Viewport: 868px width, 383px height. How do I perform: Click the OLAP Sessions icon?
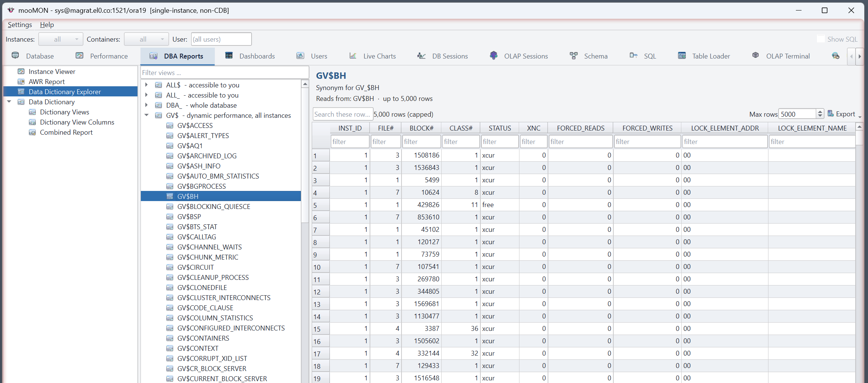point(494,56)
